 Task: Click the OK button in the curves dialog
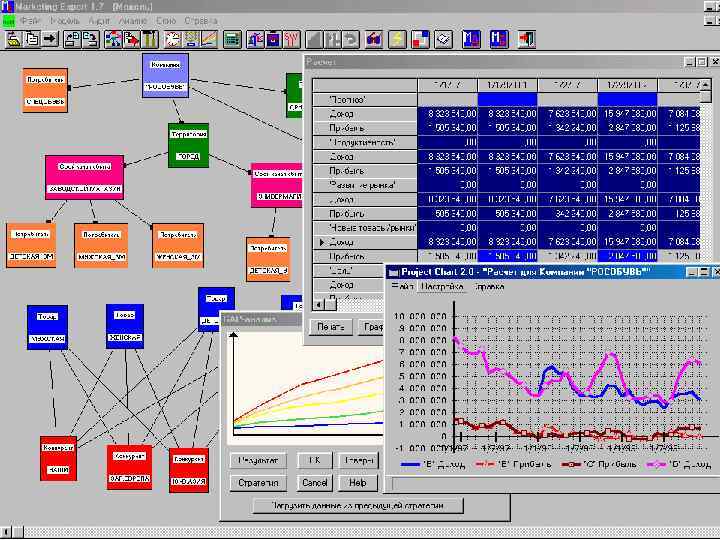pyautogui.click(x=315, y=460)
